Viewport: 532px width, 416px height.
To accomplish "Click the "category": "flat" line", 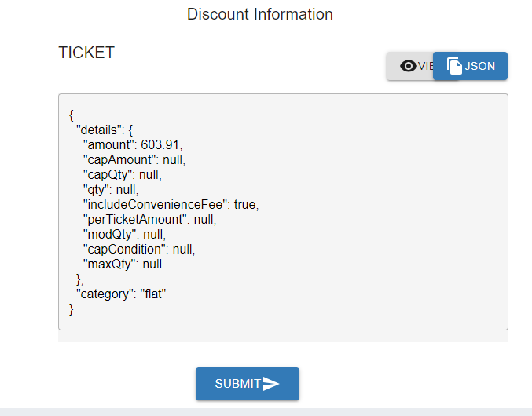I will 121,294.
